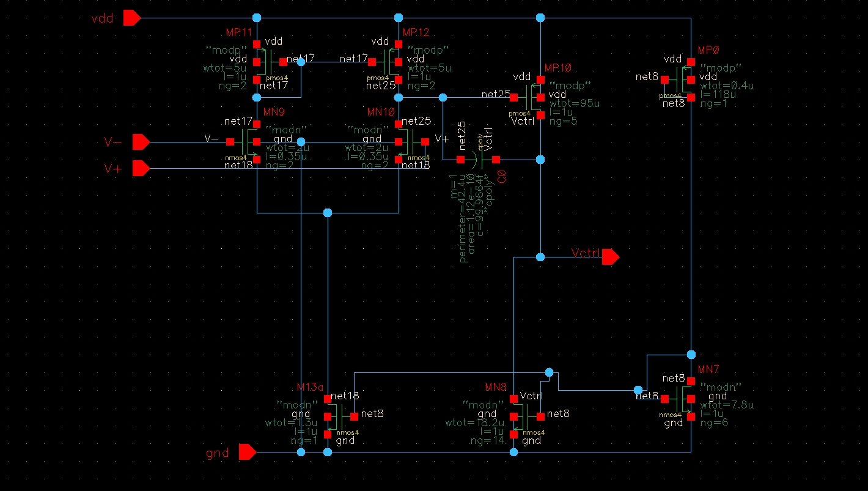Click the ng=6 parameter text
Image resolution: width=868 pixels, height=491 pixels.
[x=713, y=423]
